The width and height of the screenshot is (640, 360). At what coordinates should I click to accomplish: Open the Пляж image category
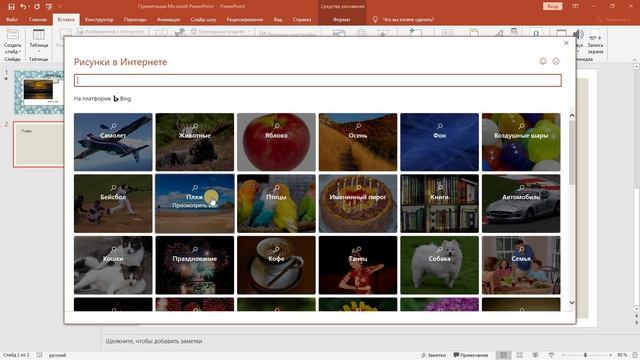(x=195, y=204)
